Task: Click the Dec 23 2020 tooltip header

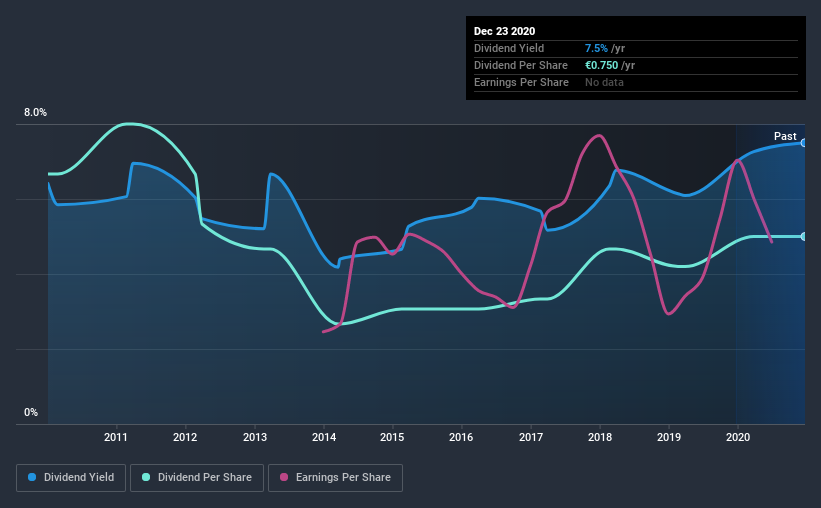Action: click(x=504, y=31)
